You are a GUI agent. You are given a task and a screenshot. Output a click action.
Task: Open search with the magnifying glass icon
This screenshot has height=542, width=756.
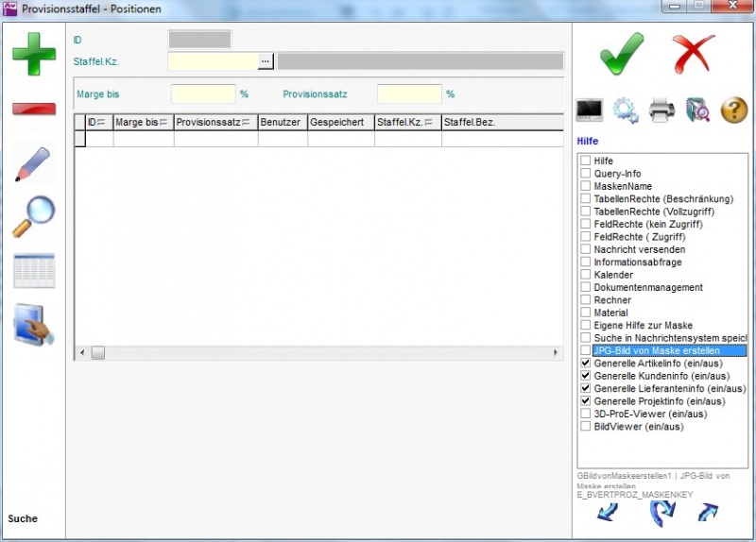pyautogui.click(x=33, y=217)
